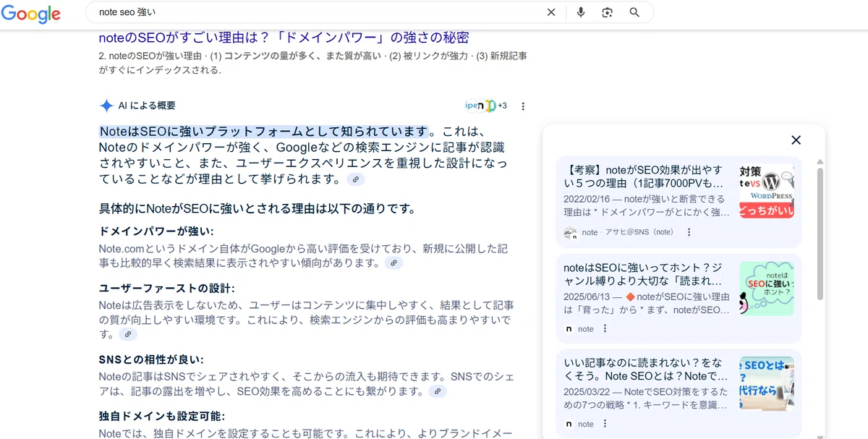Click the 独自ドメインも設定可能 heading
Viewport: 868px width, 439px height.
click(x=162, y=416)
